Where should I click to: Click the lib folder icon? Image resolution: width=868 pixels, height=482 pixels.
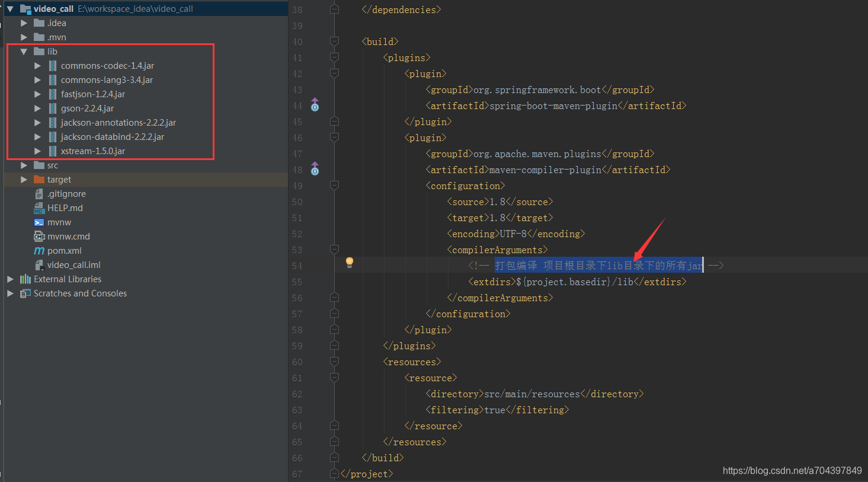(x=39, y=52)
